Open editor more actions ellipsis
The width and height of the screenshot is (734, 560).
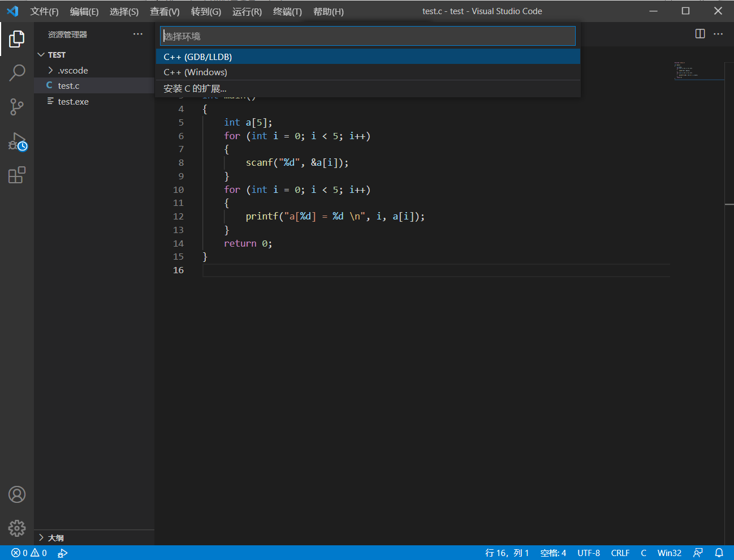[x=718, y=34]
